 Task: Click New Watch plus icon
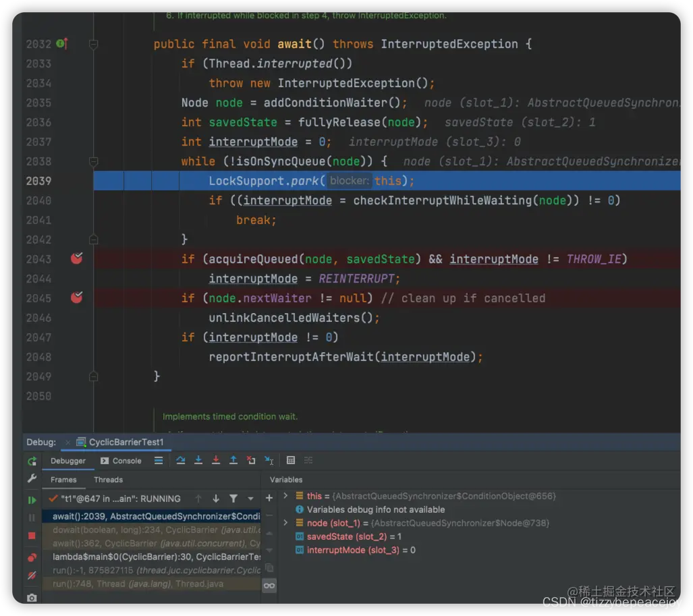269,498
